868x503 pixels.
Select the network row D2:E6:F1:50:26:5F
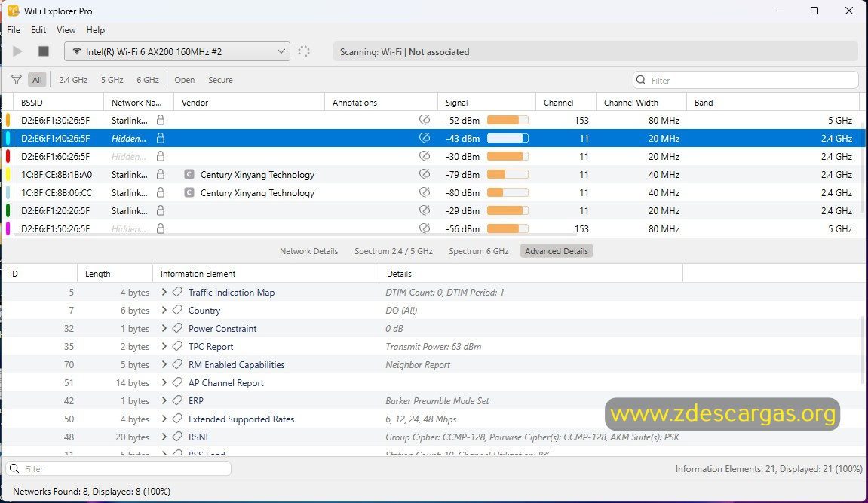434,228
